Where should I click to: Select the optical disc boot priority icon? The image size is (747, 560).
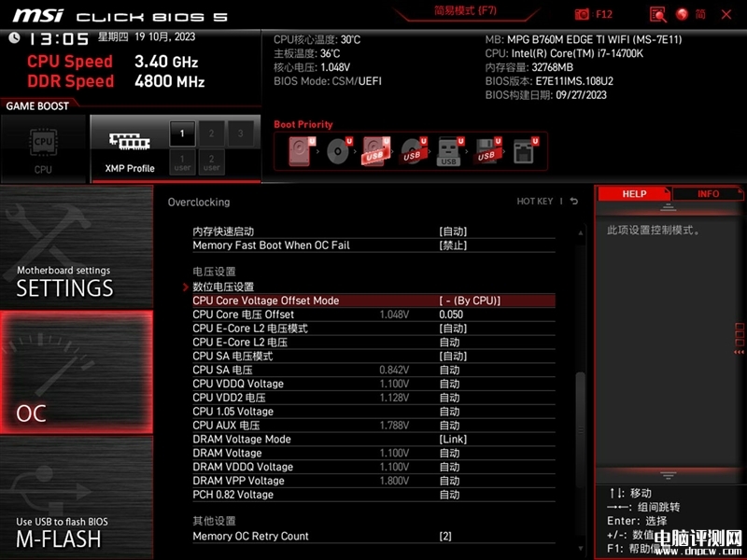(x=338, y=151)
